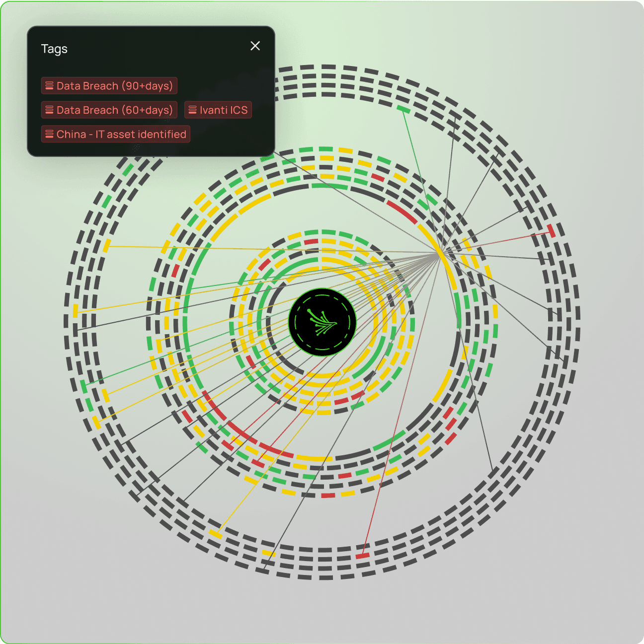Select the leftmost yellow segment on outer ring
This screenshot has height=644, width=644.
(76, 311)
